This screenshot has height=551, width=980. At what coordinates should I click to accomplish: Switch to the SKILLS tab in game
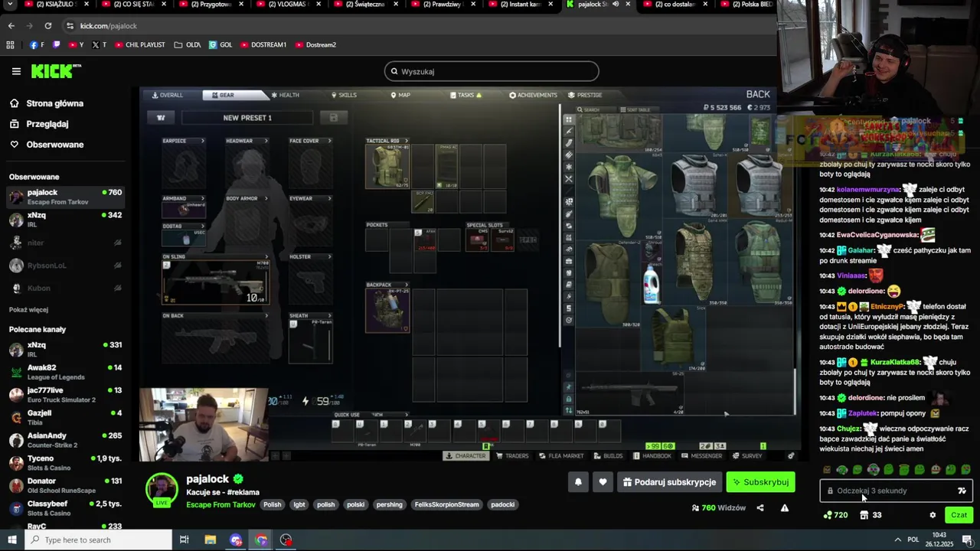pos(344,96)
